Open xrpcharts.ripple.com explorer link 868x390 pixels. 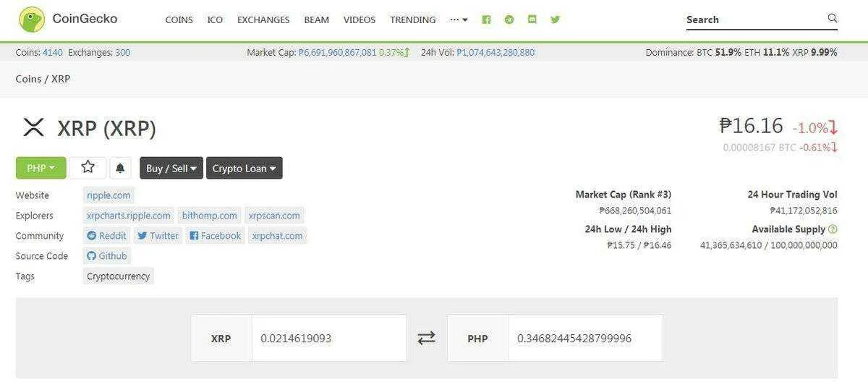[129, 216]
